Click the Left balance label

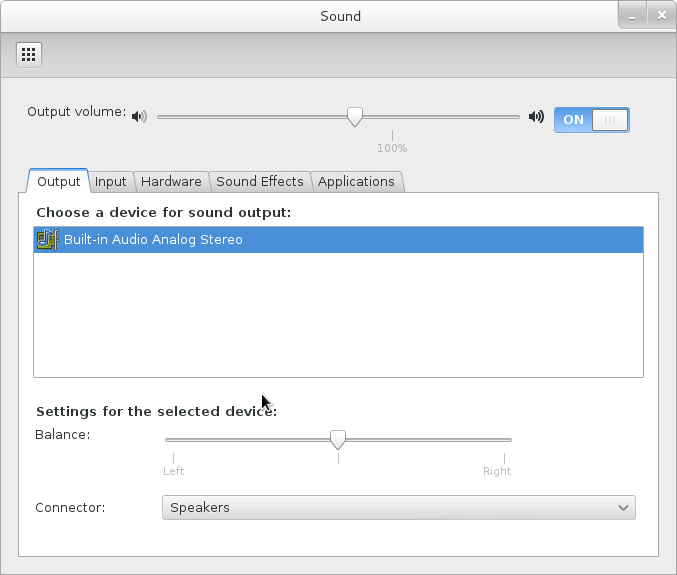coord(174,471)
